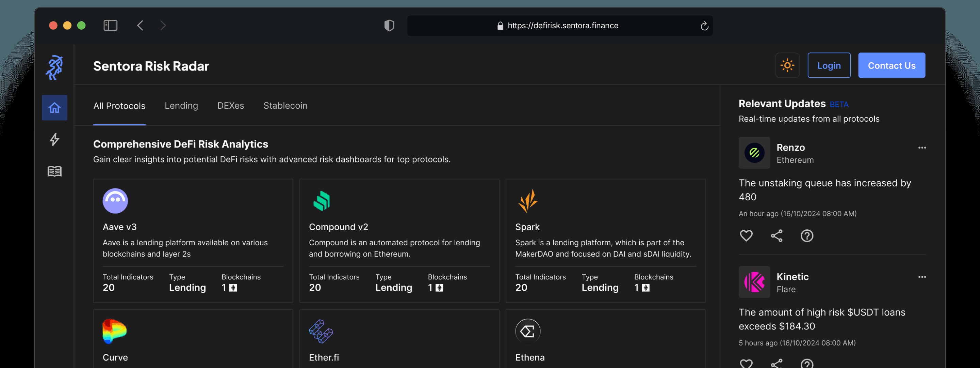Click the Compound v2 green logo
980x368 pixels.
(x=322, y=201)
